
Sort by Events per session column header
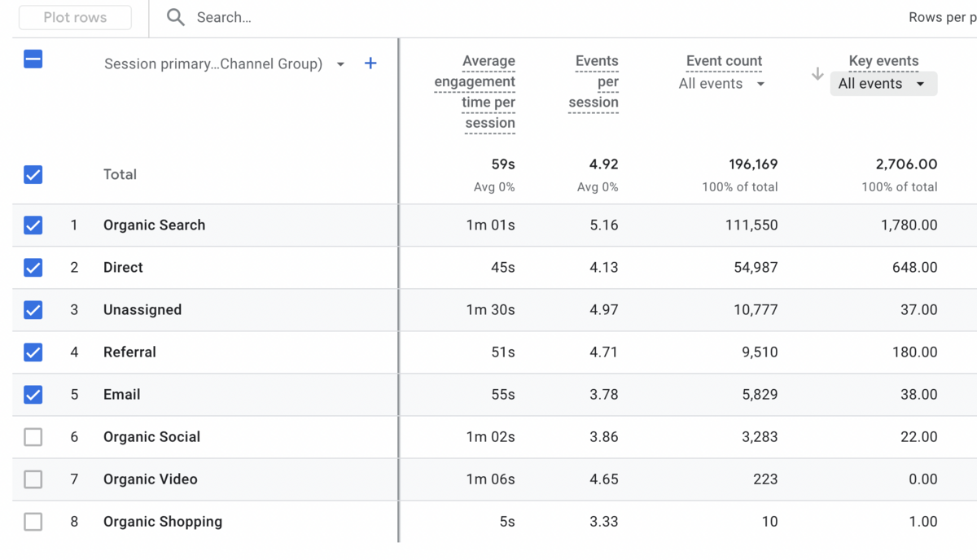point(594,81)
